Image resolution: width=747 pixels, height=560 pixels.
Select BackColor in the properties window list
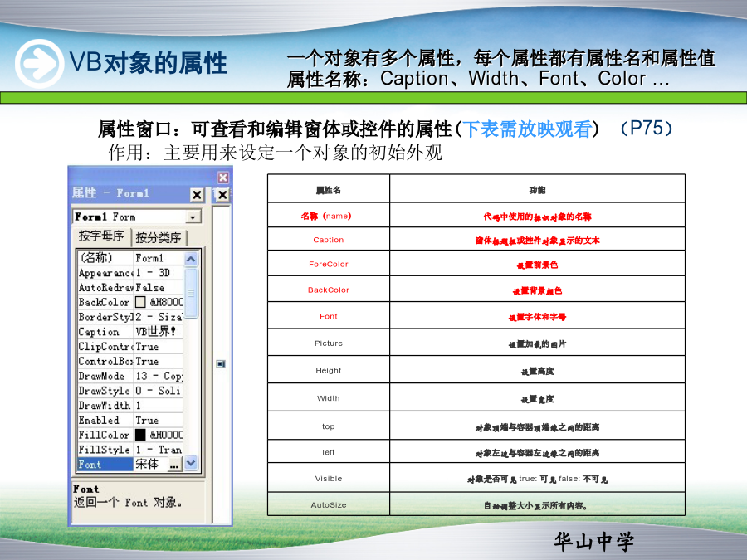(105, 302)
